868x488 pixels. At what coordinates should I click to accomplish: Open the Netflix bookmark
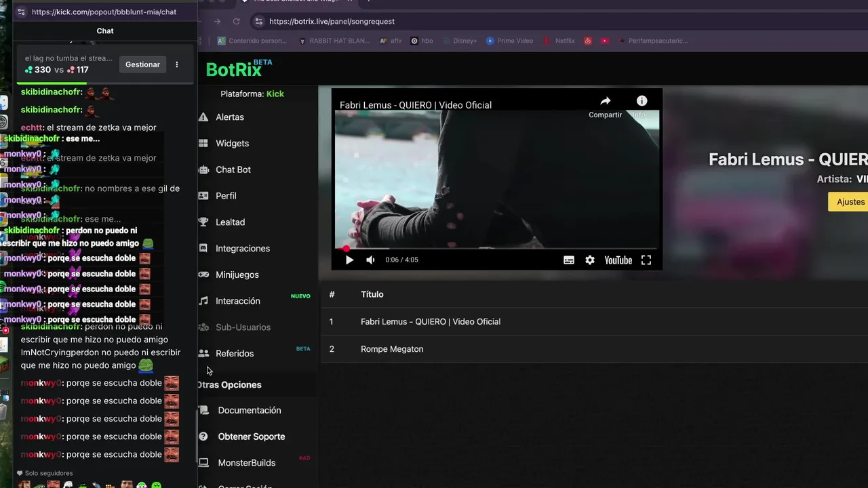click(x=559, y=41)
